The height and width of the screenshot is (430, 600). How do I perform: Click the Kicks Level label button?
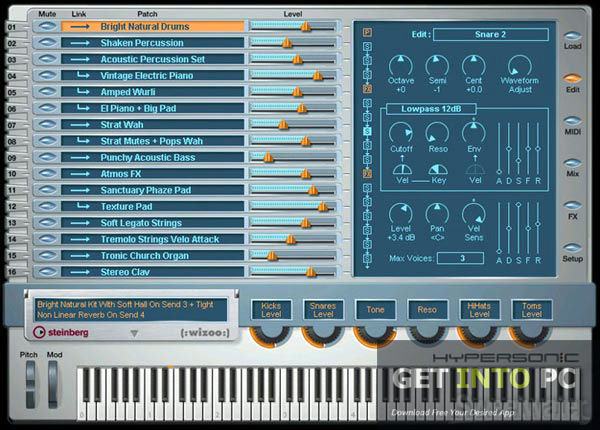click(x=271, y=310)
